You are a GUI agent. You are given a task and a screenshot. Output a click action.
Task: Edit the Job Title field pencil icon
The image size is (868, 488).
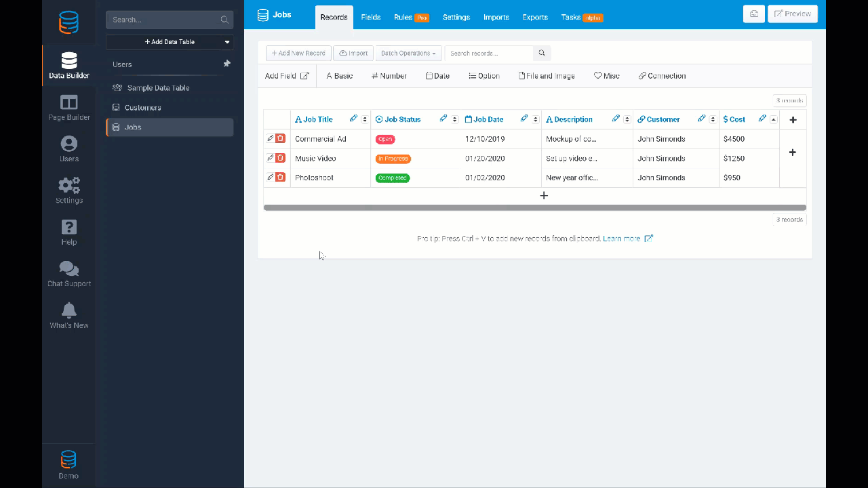(x=353, y=119)
